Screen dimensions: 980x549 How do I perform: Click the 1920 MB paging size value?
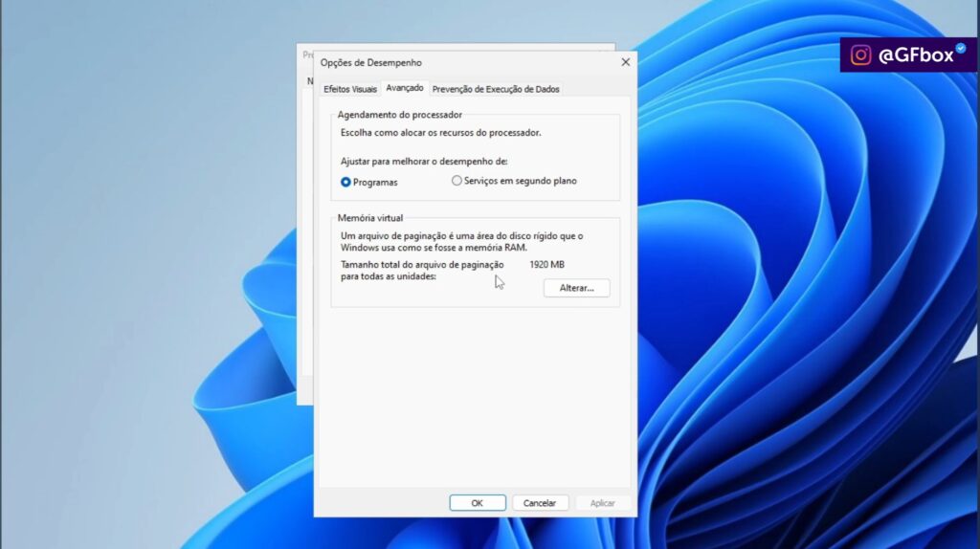tap(546, 265)
